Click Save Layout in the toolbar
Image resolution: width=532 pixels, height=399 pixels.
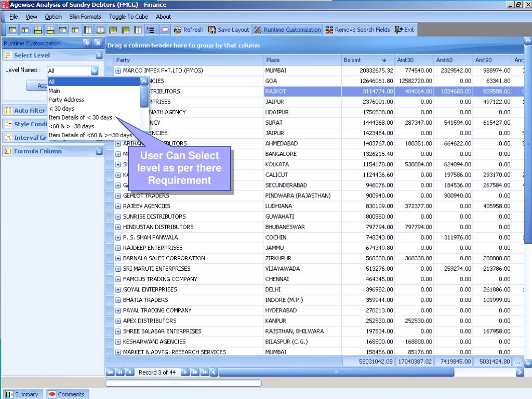(x=229, y=30)
